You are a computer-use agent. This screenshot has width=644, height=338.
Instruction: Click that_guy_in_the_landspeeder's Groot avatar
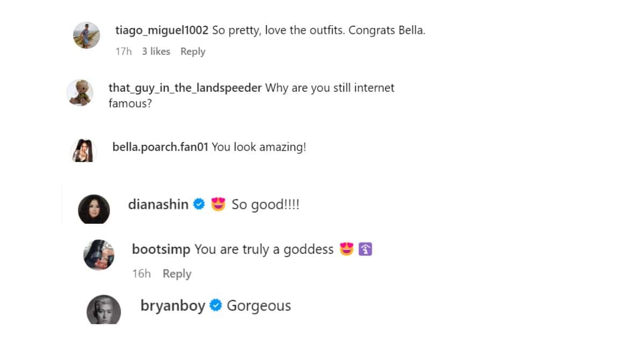79,93
